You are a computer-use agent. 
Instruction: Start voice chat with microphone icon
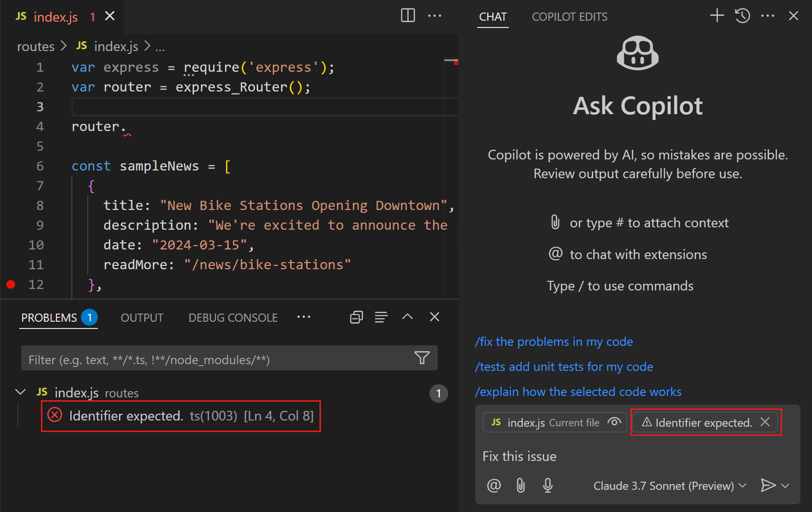coord(547,486)
